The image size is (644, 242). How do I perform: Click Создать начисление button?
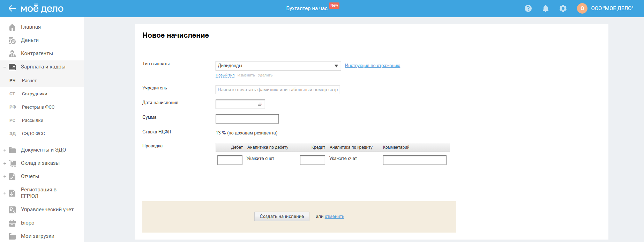[x=282, y=217]
